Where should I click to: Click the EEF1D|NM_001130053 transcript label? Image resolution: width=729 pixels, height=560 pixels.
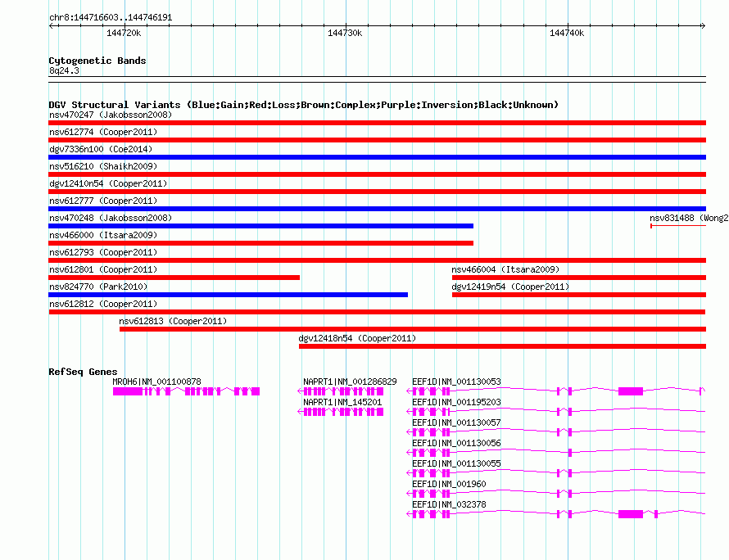click(456, 382)
